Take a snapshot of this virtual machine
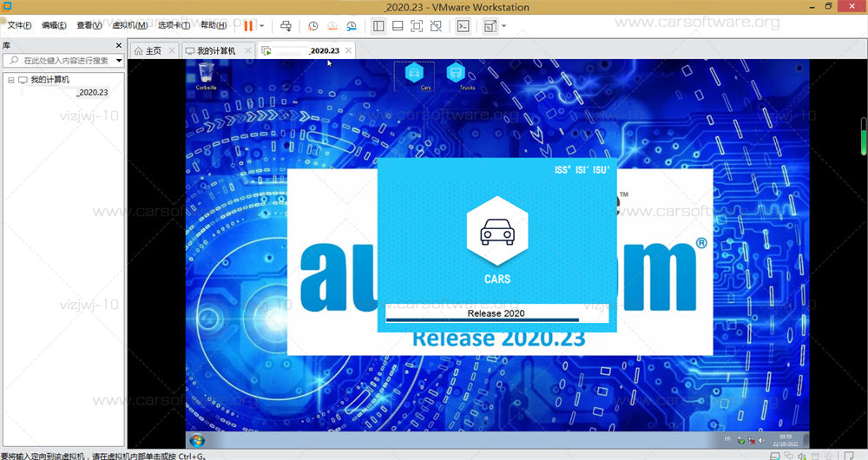Image resolution: width=868 pixels, height=460 pixels. [x=312, y=26]
